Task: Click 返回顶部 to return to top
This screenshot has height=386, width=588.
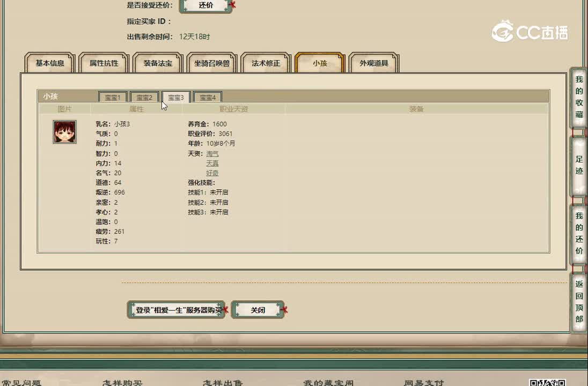Action: point(578,301)
